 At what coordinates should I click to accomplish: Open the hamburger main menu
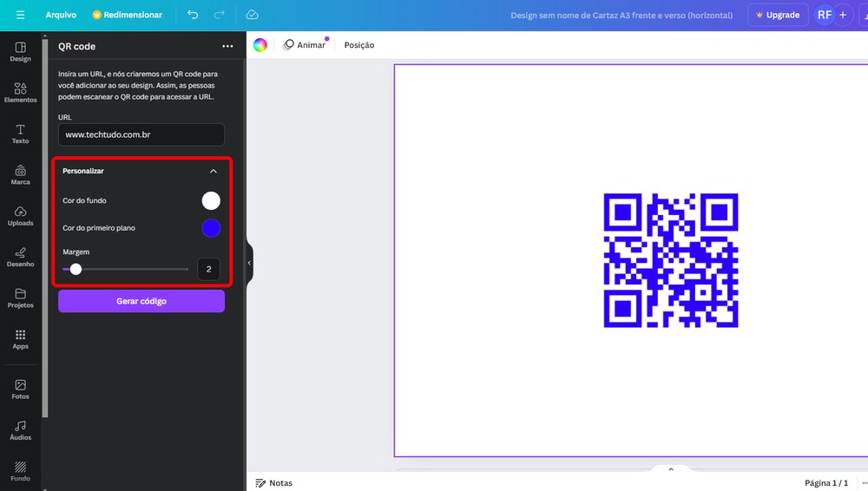(x=21, y=15)
